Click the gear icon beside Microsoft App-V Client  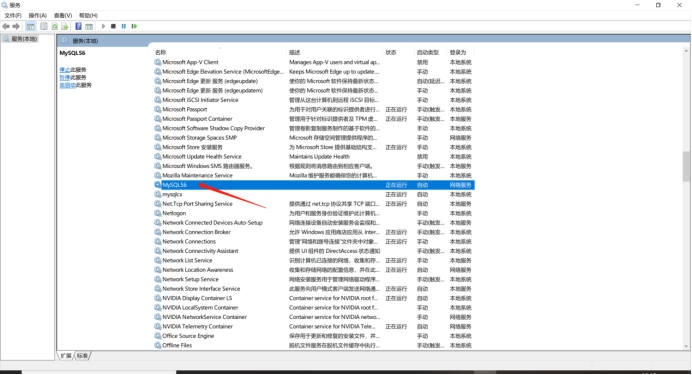[158, 62]
